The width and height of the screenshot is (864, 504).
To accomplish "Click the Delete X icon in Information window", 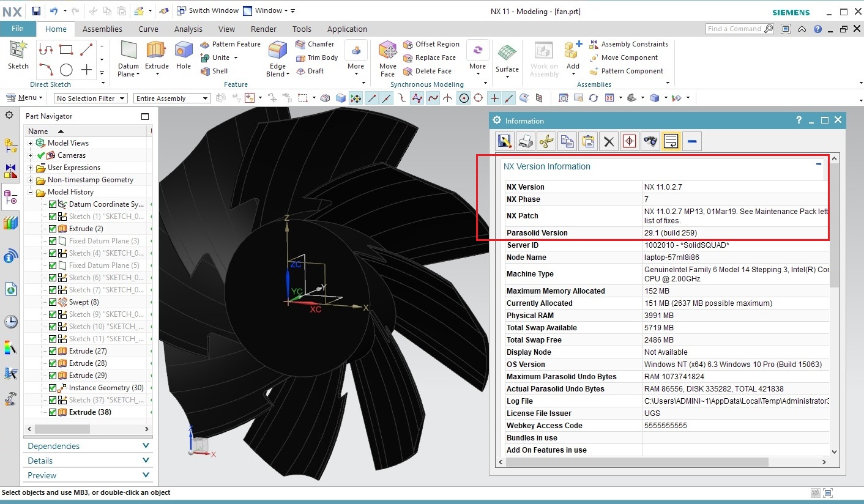I will [x=609, y=141].
